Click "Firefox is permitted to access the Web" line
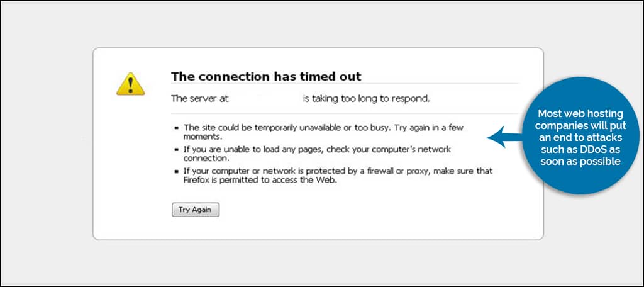644x287 pixels. click(x=260, y=180)
